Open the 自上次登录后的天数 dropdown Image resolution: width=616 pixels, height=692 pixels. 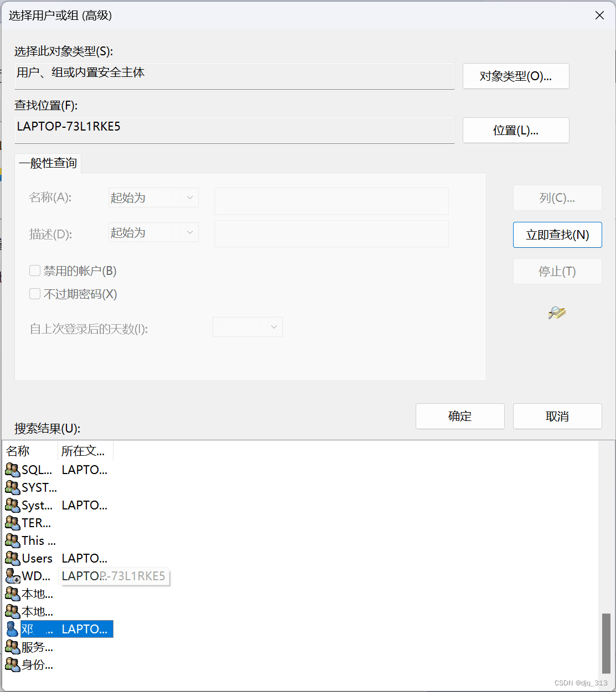[x=247, y=327]
